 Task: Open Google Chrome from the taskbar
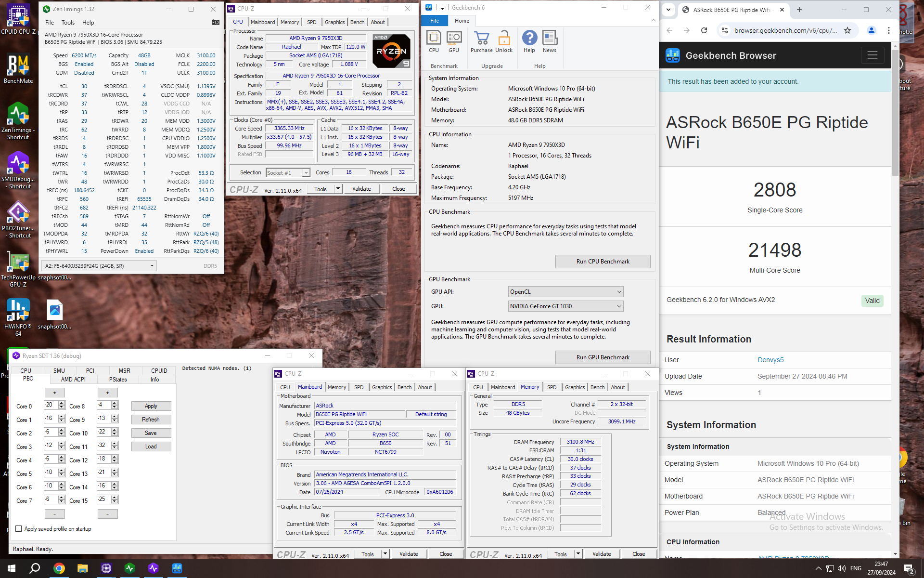pyautogui.click(x=59, y=568)
